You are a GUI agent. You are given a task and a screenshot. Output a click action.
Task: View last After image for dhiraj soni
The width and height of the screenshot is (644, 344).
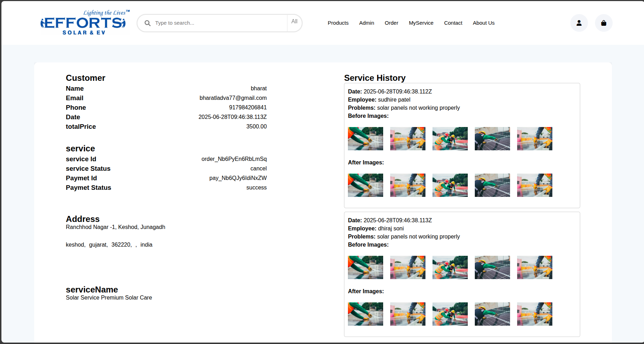click(x=534, y=314)
